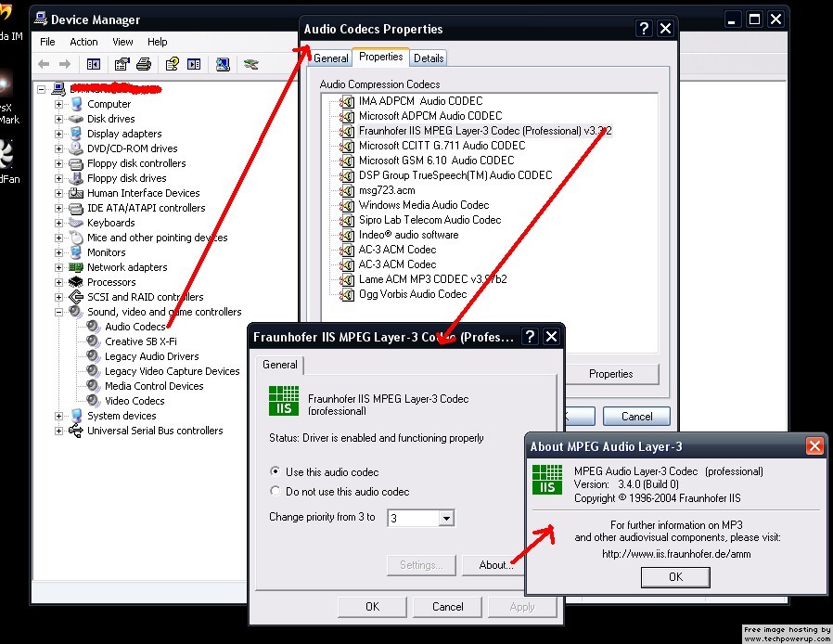Click the Properties toolbar icon in Device Manager
833x644 pixels.
coord(122,64)
